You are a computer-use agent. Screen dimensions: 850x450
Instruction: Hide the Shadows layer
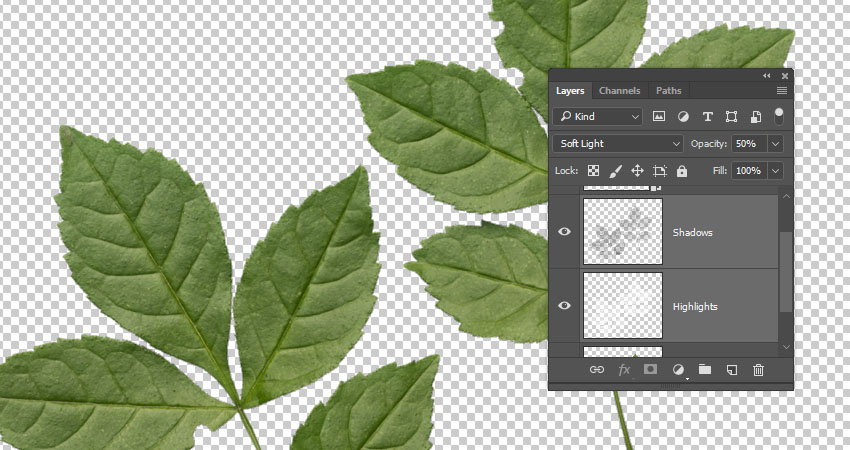564,232
